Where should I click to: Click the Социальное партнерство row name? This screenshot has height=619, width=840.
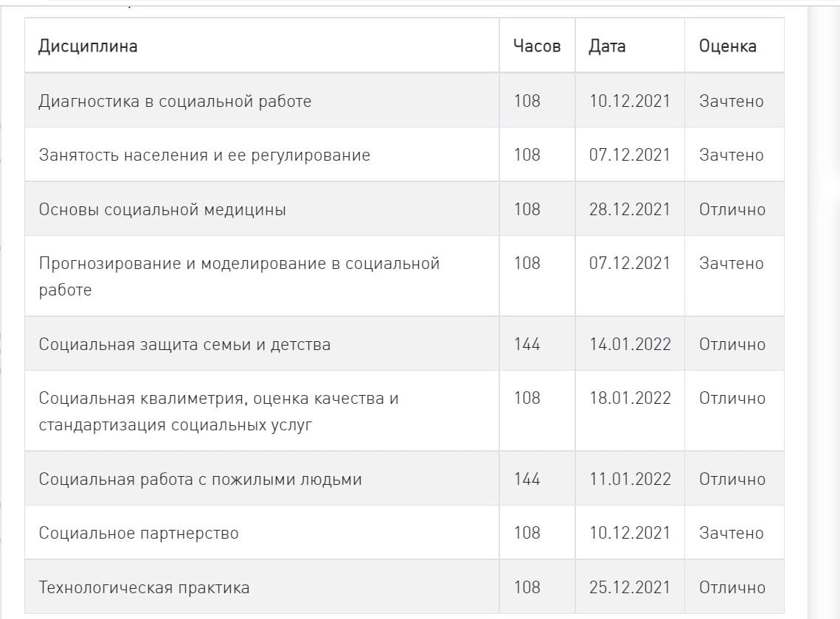(139, 533)
